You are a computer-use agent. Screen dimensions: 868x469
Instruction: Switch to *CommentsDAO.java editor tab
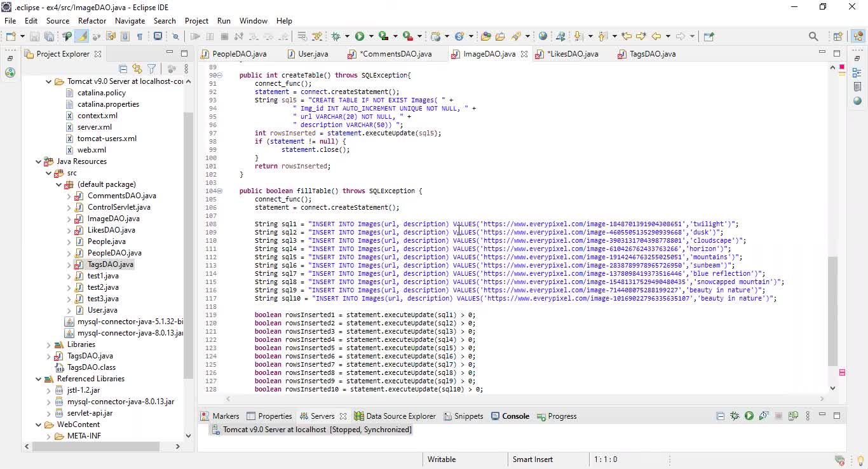[395, 54]
